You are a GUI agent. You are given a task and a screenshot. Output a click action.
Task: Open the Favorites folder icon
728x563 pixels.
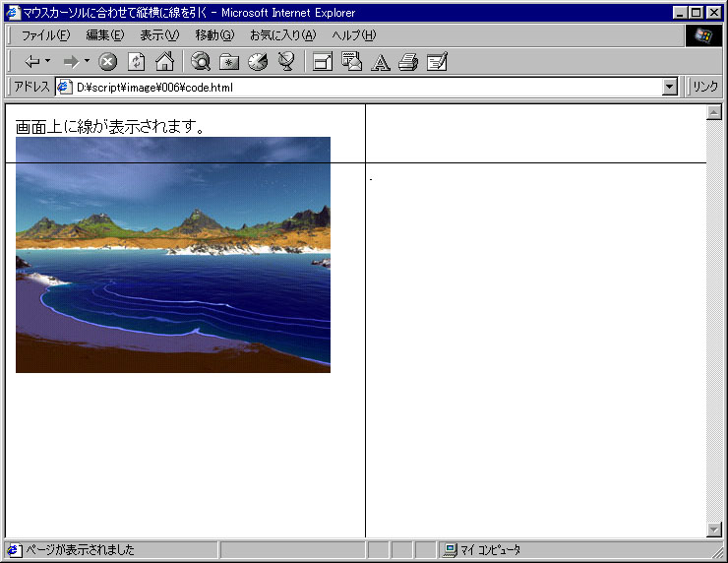[x=229, y=62]
